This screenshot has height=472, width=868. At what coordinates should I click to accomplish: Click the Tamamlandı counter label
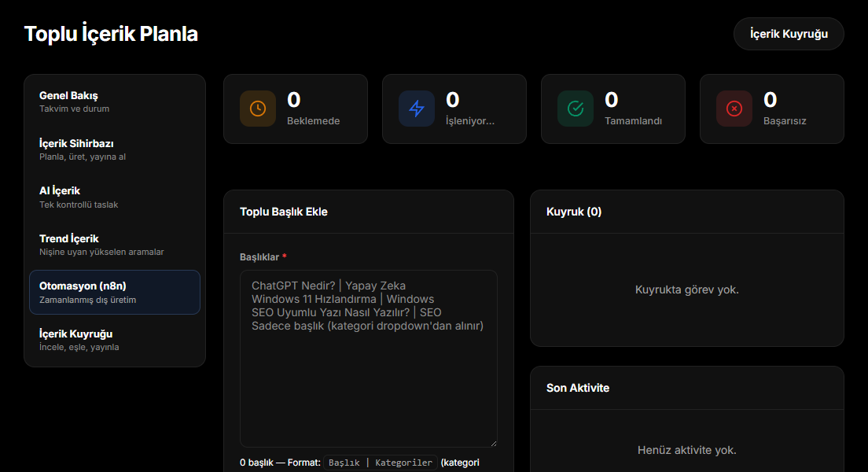(x=633, y=121)
